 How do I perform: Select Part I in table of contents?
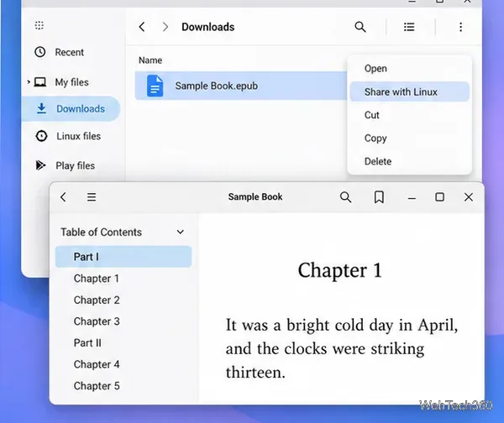[123, 257]
